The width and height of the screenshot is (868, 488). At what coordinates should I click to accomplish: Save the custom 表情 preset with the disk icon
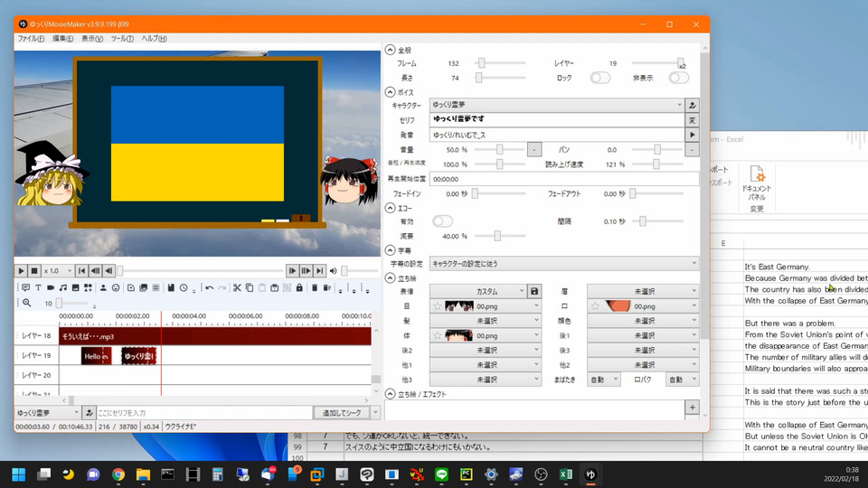click(x=534, y=291)
